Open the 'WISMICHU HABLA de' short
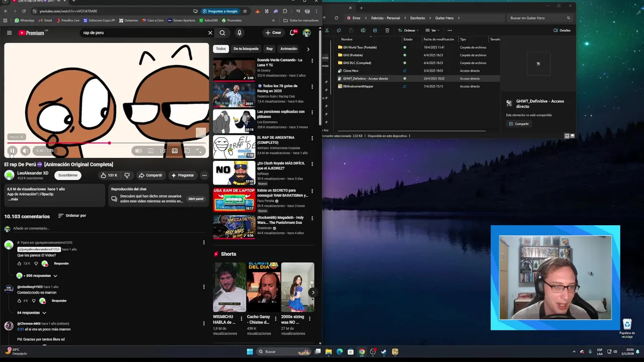 coord(229,287)
